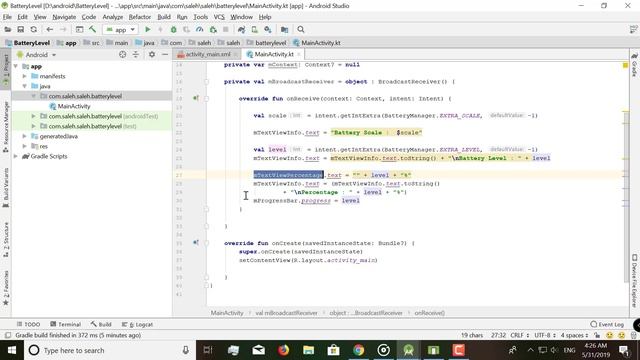640x360 pixels.
Task: Run the app with the green play icon
Action: click(x=148, y=29)
